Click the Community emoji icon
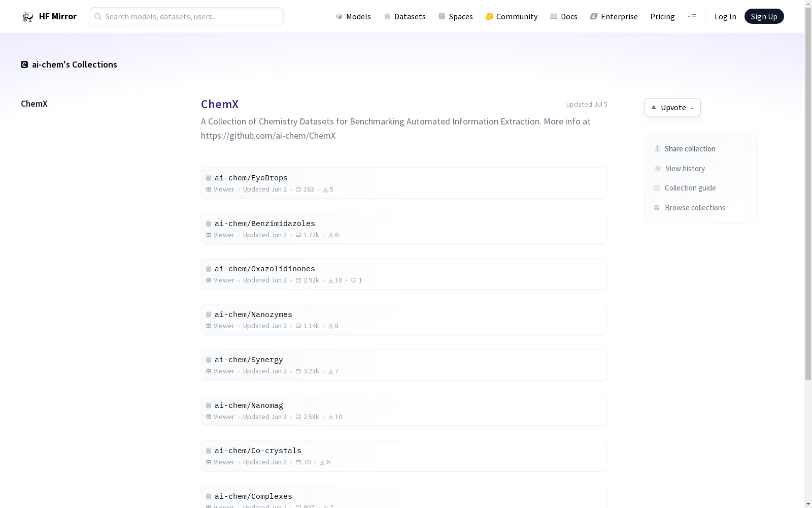This screenshot has height=508, width=812. (489, 17)
